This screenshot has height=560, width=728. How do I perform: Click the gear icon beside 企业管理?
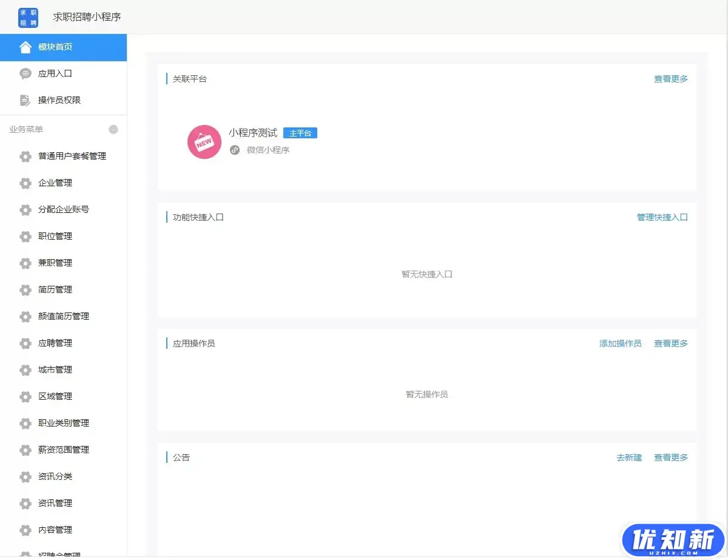point(25,183)
